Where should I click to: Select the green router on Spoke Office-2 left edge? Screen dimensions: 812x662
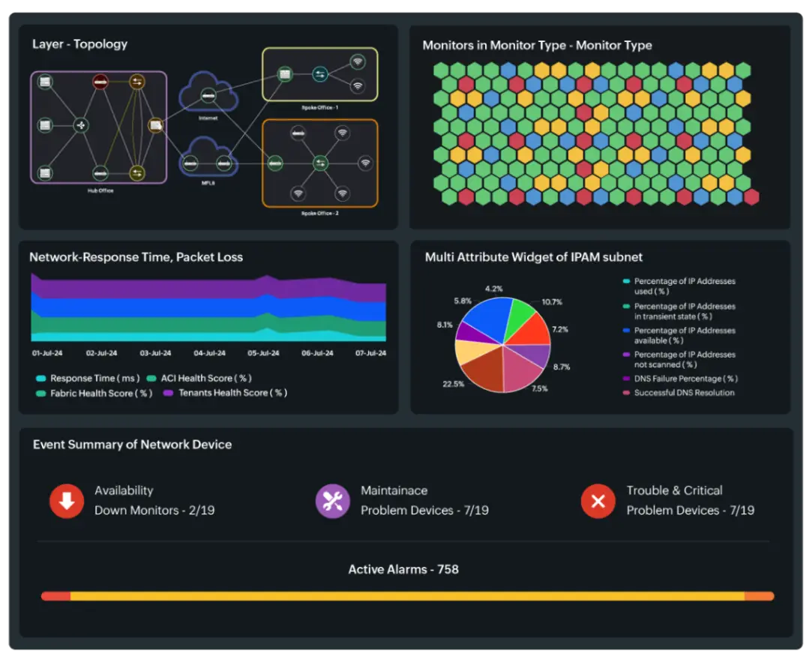pos(275,163)
